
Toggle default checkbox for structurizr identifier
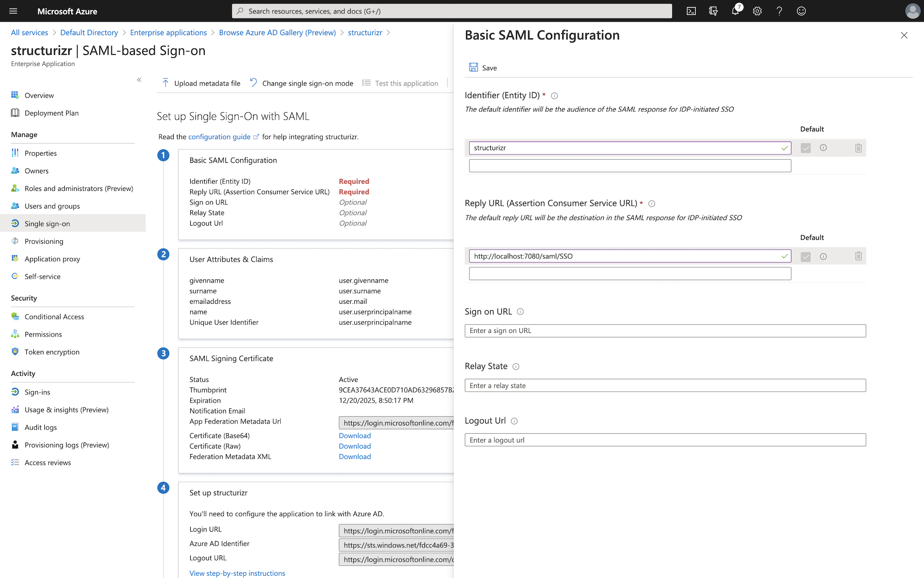[x=806, y=148]
